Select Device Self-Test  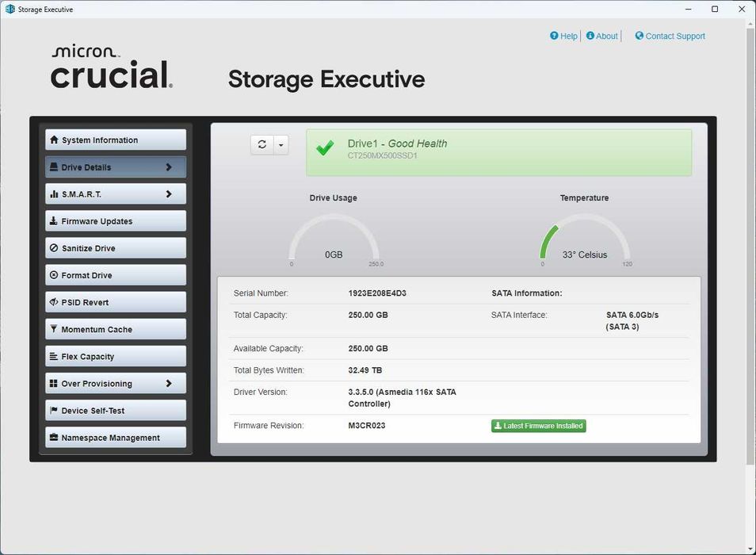click(x=116, y=411)
